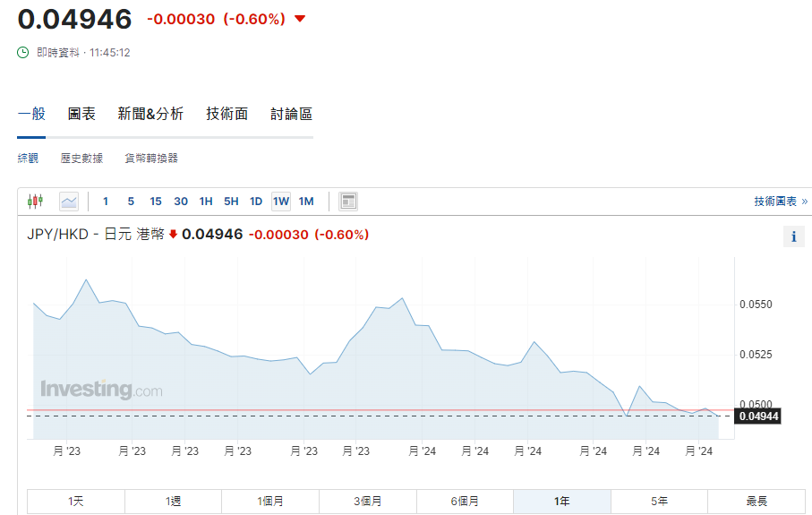This screenshot has height=515, width=812.
Task: Click the small red arrow in chart title
Action: (x=173, y=235)
